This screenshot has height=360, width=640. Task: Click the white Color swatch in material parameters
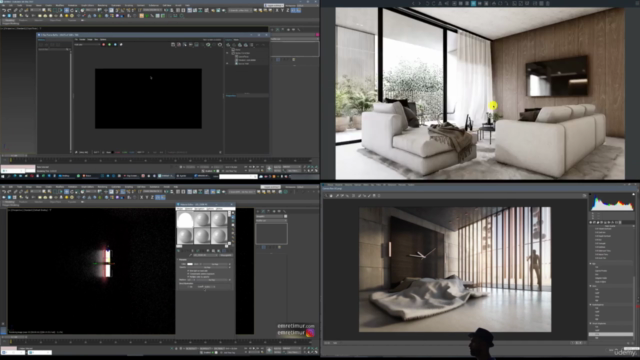(190, 264)
